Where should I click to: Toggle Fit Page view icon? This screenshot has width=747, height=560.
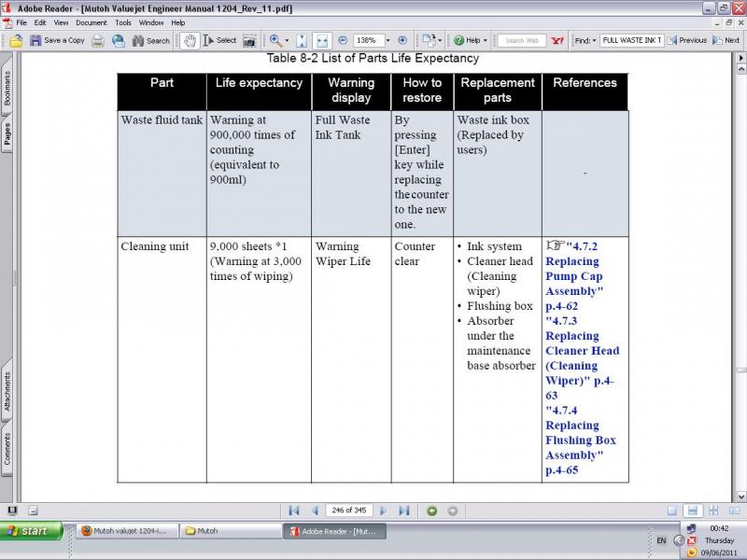pos(302,41)
